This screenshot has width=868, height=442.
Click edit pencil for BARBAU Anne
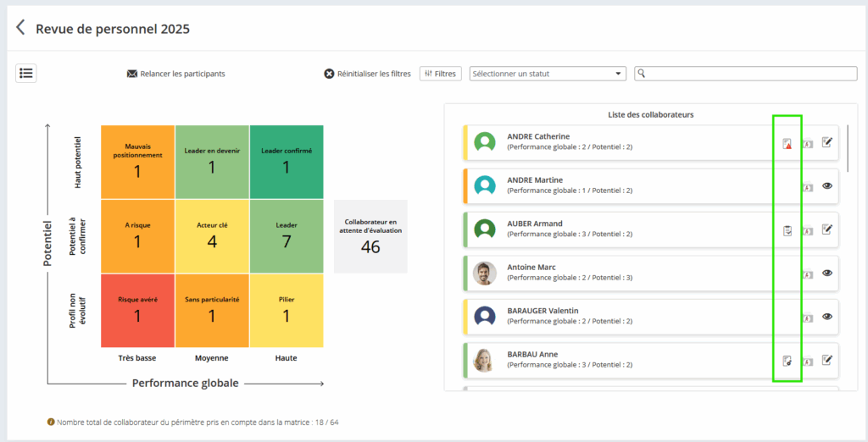827,361
